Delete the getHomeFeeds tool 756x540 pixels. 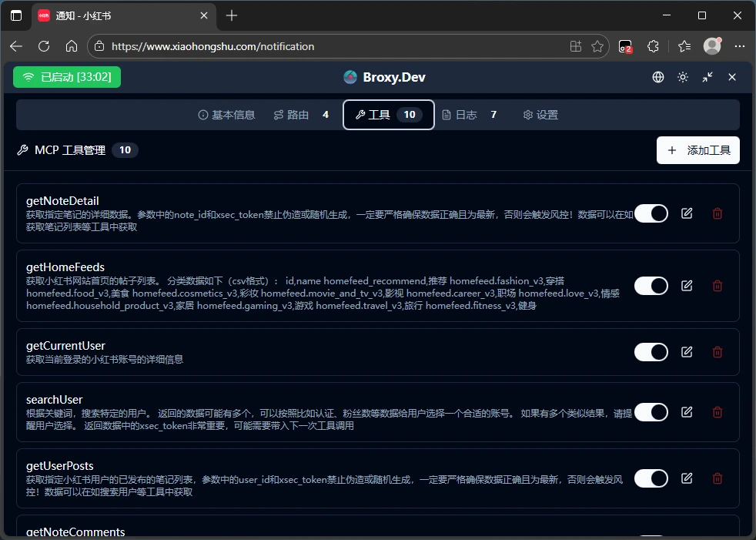point(718,286)
